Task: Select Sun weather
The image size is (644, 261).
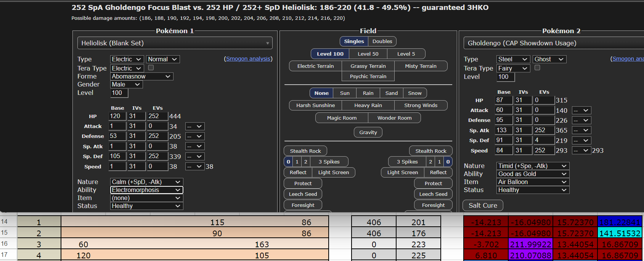Action: pyautogui.click(x=345, y=93)
